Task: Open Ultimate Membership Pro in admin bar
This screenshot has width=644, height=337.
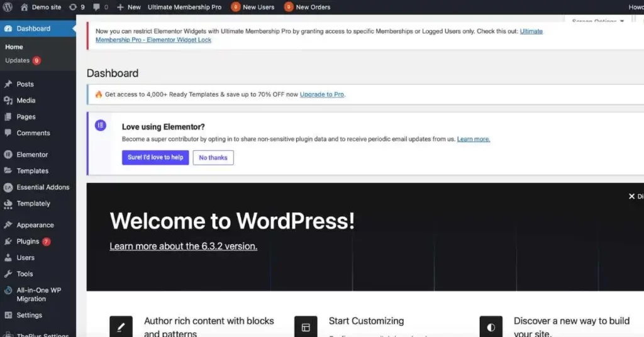Action: 184,7
